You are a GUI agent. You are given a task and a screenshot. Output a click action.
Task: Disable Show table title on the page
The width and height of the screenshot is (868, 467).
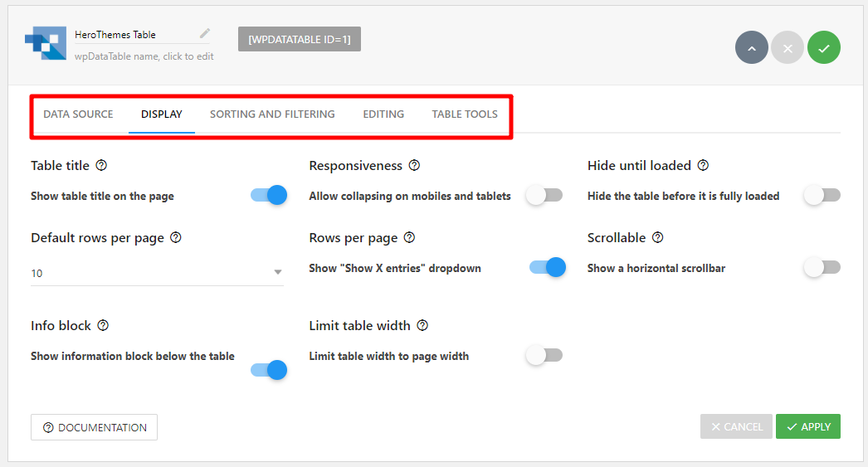coord(269,196)
